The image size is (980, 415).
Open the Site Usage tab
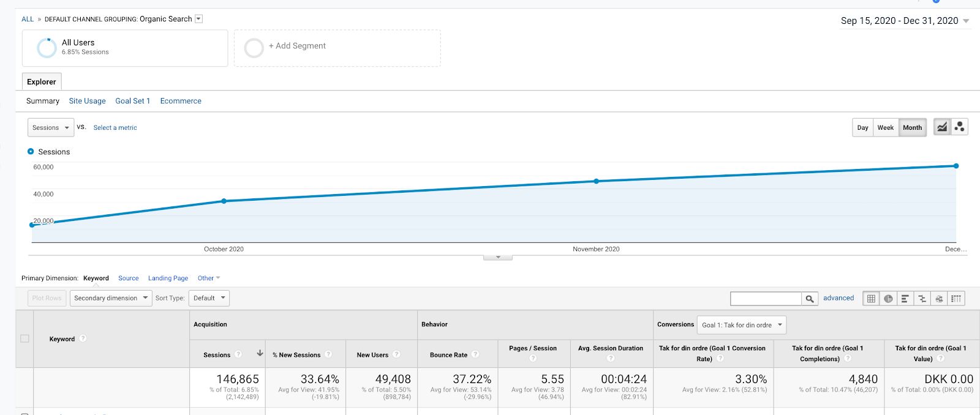87,101
